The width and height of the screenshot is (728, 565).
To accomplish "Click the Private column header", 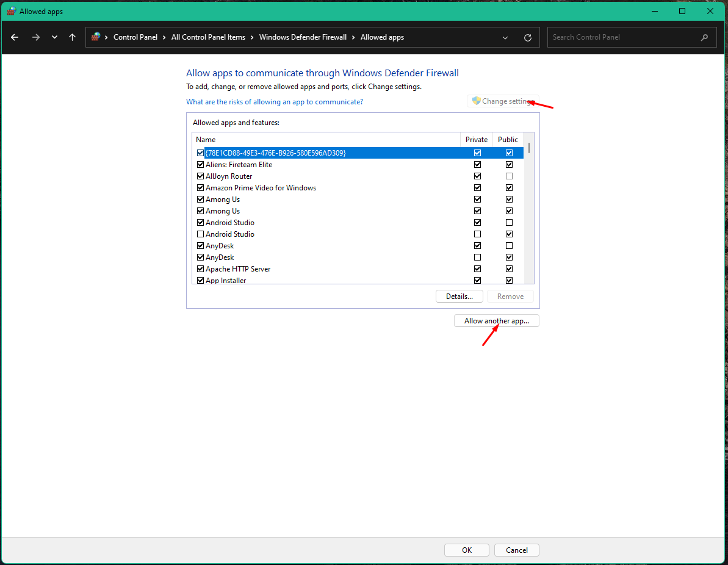I will coord(477,139).
